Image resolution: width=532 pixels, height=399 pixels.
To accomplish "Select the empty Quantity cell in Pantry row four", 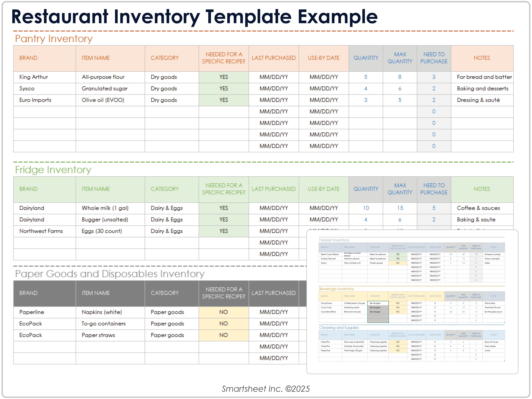I will (x=366, y=111).
